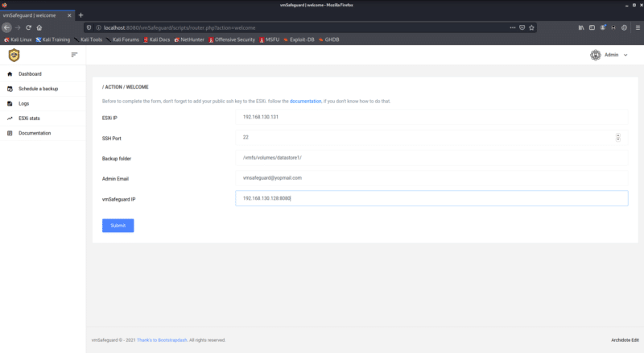This screenshot has height=353, width=644.
Task: Collapse sidebar with the hamburger icon
Action: 74,55
